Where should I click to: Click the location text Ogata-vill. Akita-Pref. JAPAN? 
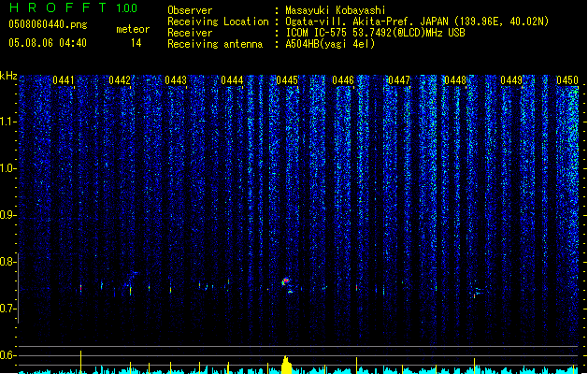(x=366, y=22)
